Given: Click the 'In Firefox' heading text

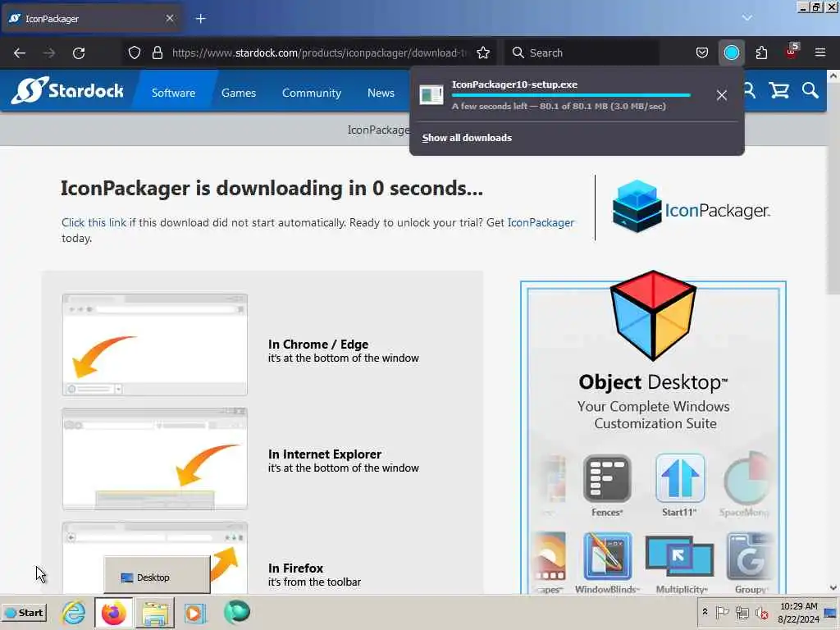Looking at the screenshot, I should coord(295,568).
